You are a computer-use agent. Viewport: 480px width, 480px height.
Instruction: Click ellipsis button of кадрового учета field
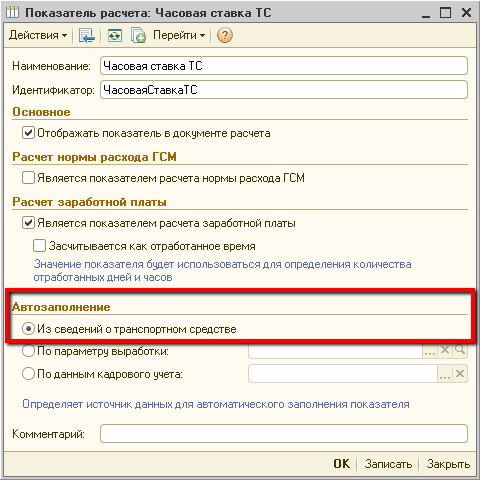[x=445, y=374]
